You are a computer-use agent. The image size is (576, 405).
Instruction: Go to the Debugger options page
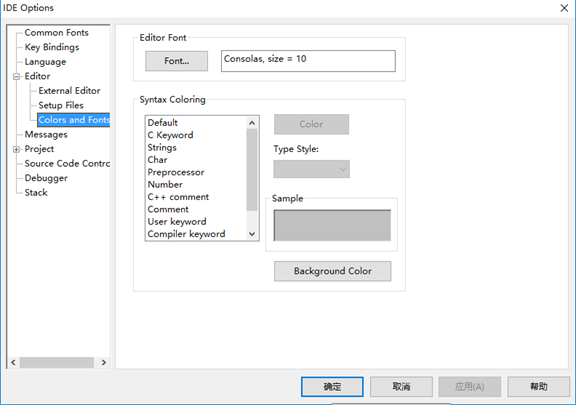pyautogui.click(x=46, y=178)
